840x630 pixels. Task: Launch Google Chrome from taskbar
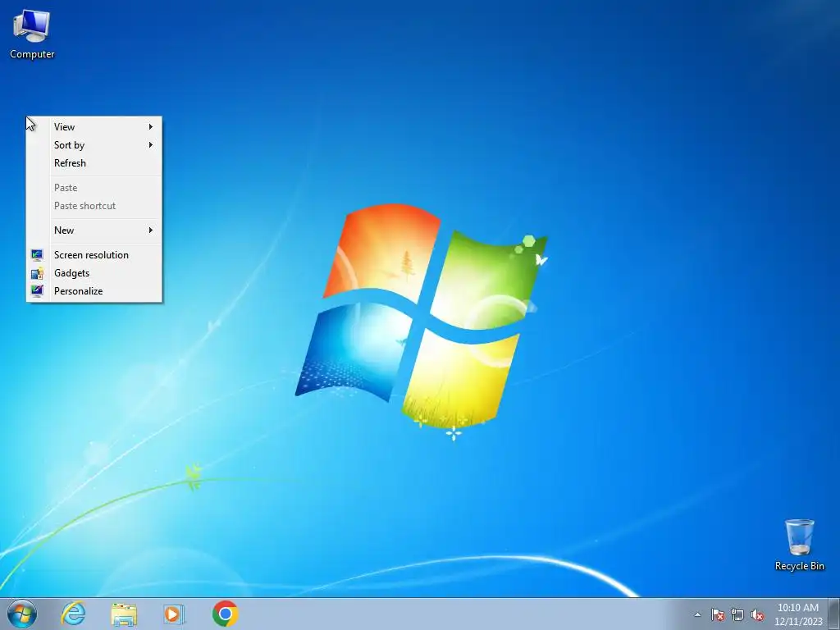point(225,614)
